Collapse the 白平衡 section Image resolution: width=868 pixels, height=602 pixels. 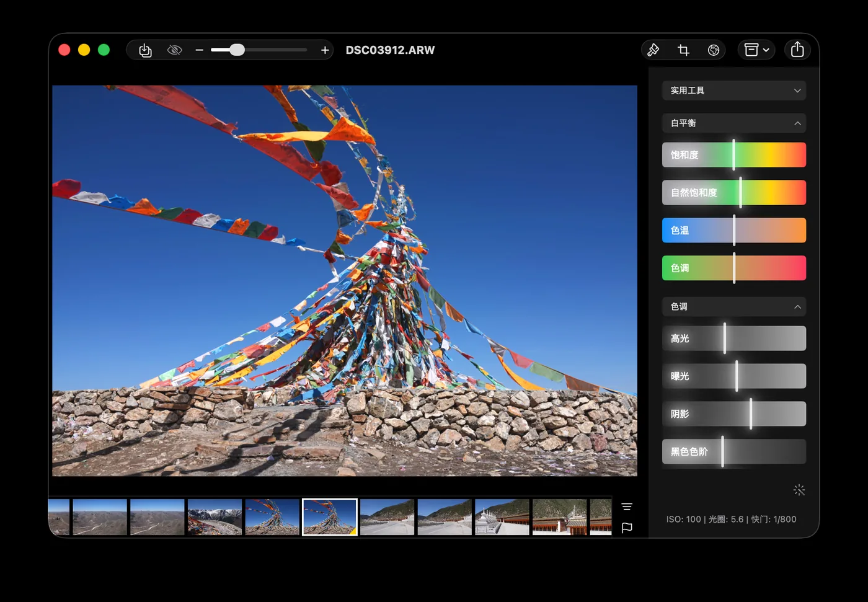(734, 123)
